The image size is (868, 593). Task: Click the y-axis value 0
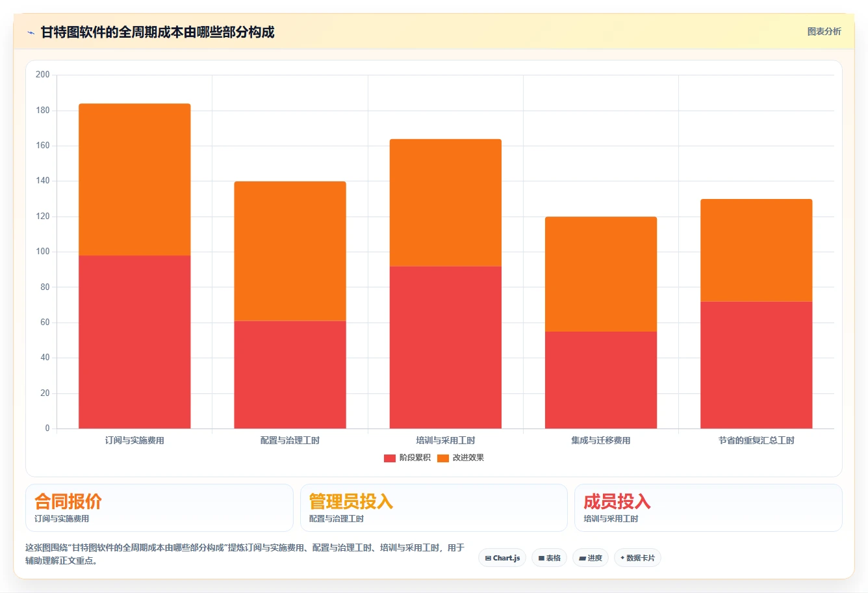47,428
